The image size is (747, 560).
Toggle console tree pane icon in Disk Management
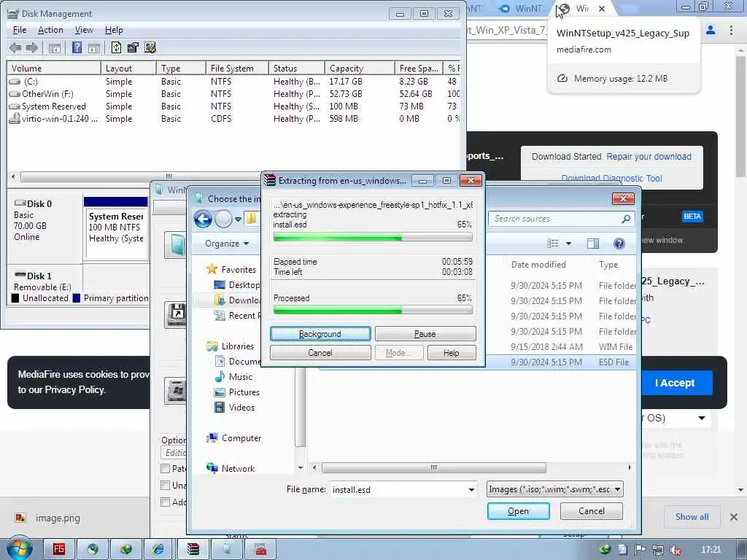[x=54, y=47]
